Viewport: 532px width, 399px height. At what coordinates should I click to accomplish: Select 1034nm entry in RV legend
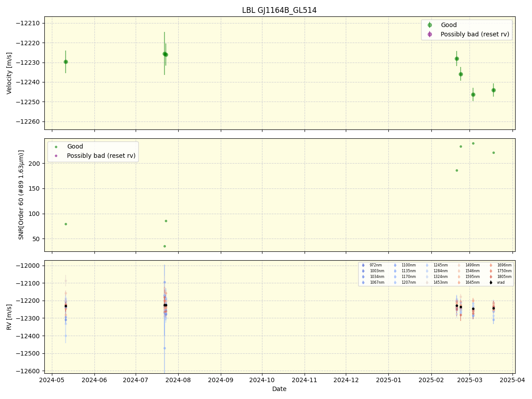(377, 277)
